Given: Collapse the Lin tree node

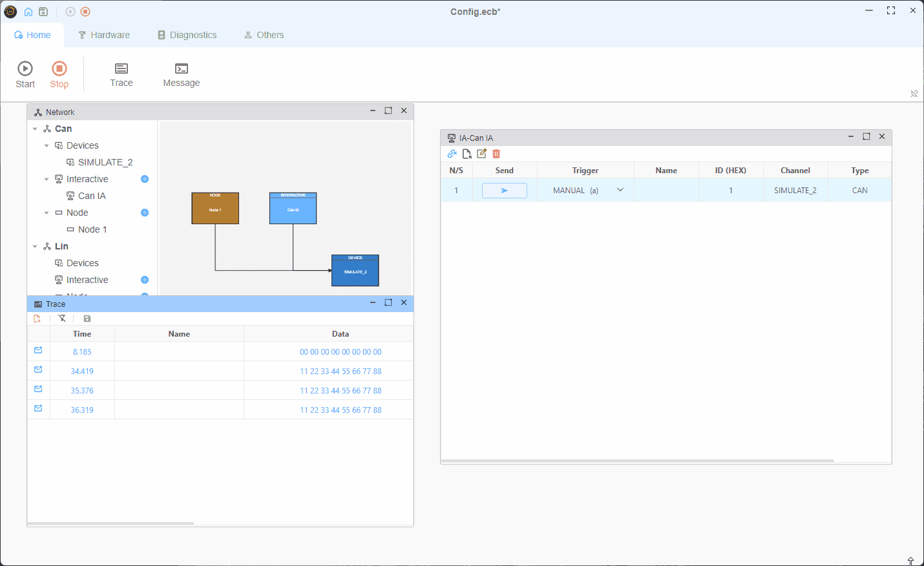Looking at the screenshot, I should (35, 247).
